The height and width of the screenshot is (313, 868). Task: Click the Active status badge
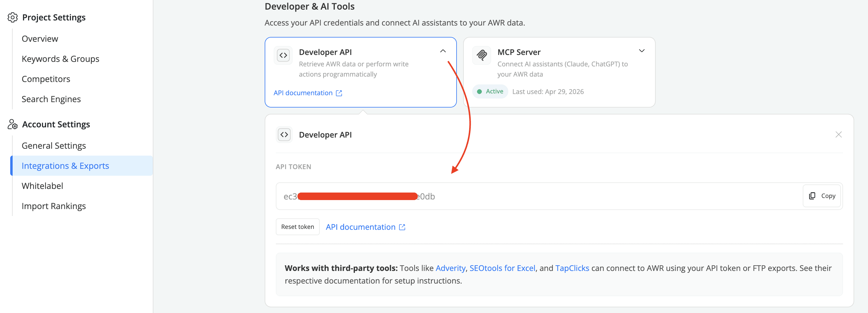[490, 92]
